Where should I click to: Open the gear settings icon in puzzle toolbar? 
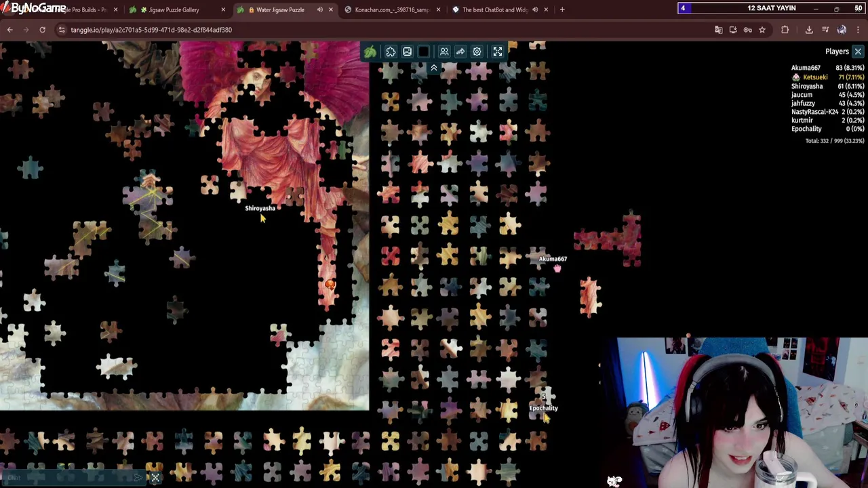477,52
